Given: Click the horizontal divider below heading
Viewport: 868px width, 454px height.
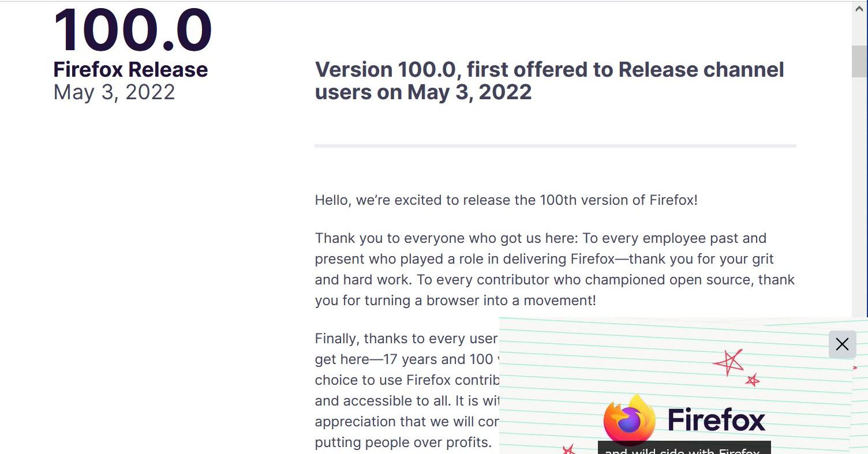Looking at the screenshot, I should click(555, 146).
